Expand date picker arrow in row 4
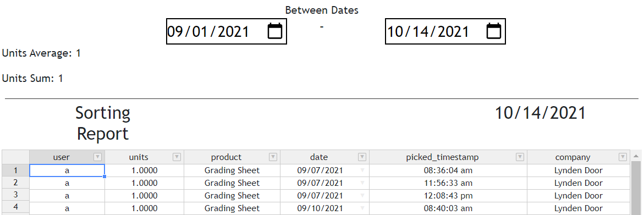Screen dimensions: 644x215 (362, 208)
